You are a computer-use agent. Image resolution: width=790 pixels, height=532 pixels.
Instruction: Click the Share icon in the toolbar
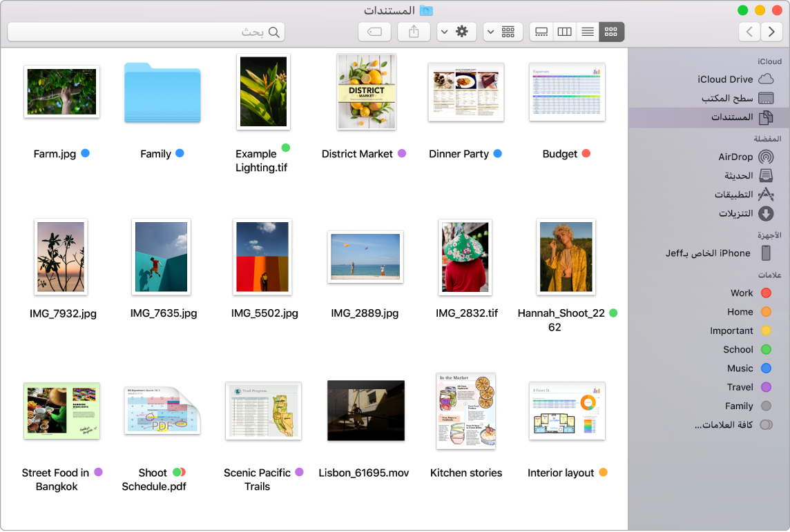pos(413,31)
